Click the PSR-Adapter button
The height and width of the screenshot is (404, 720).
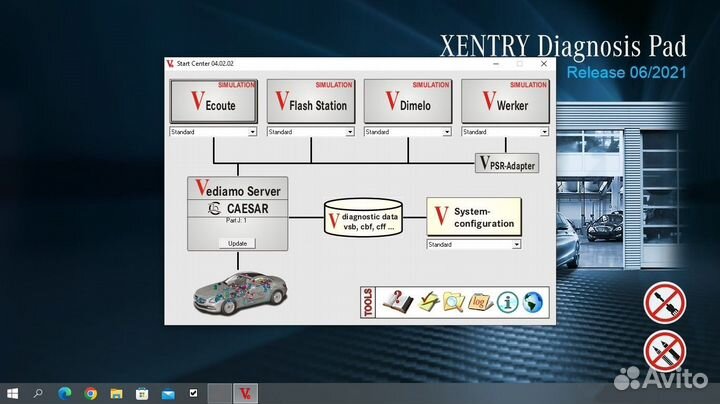pos(507,163)
